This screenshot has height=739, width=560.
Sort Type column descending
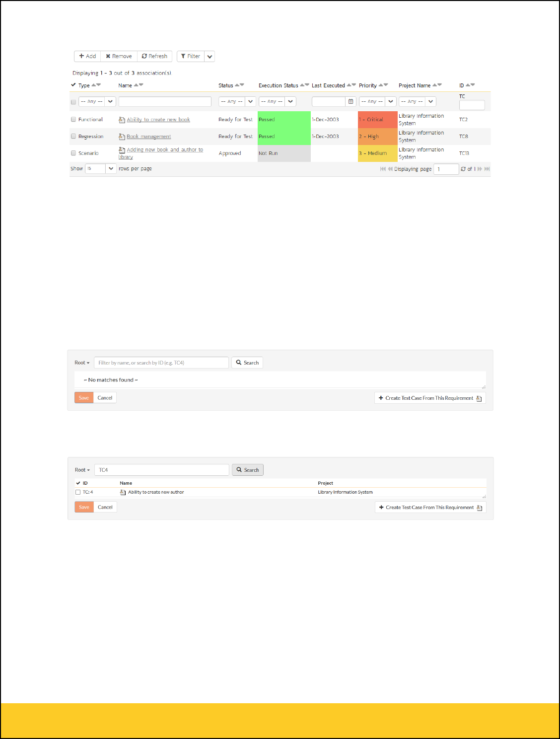click(99, 85)
